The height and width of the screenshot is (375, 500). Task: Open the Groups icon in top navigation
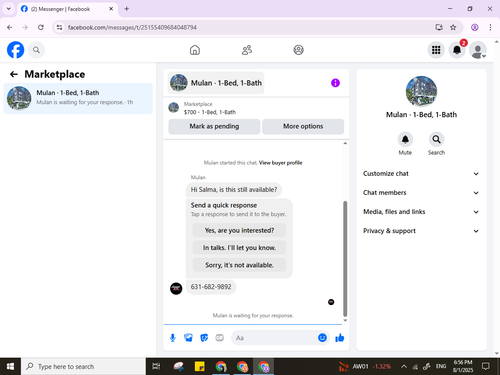coord(298,50)
